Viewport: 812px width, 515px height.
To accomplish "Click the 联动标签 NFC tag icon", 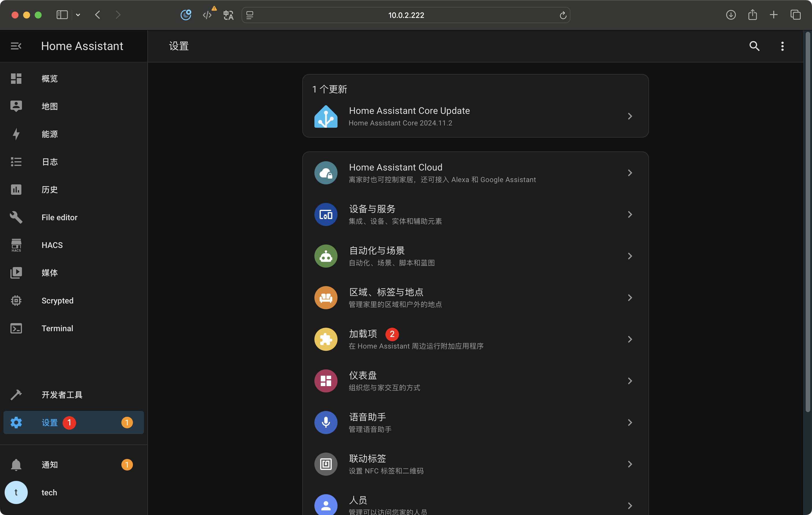I will coord(326,464).
